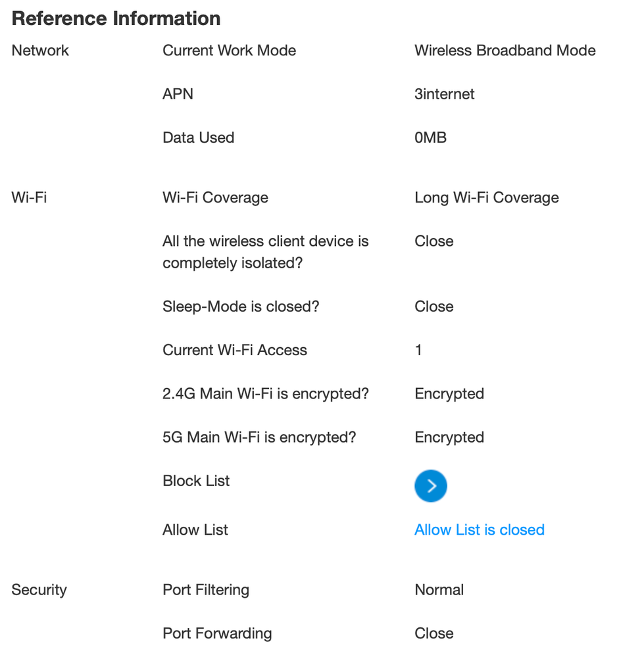Image resolution: width=644 pixels, height=657 pixels.
Task: Select the Wi-Fi section label
Action: point(29,198)
